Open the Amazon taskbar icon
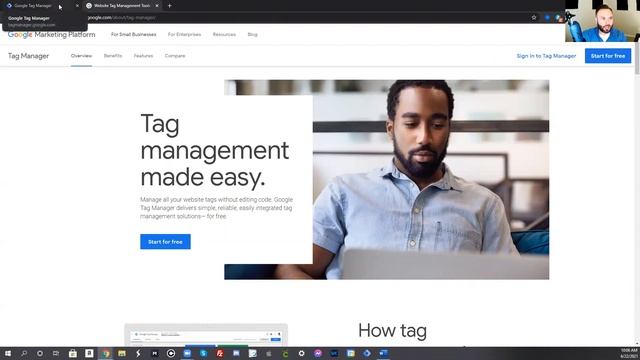 (x=89, y=353)
